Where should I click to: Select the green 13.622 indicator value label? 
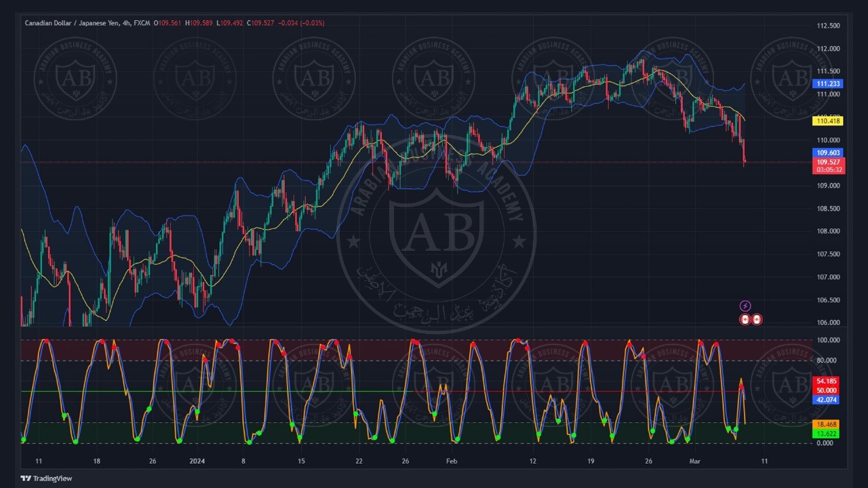(827, 434)
